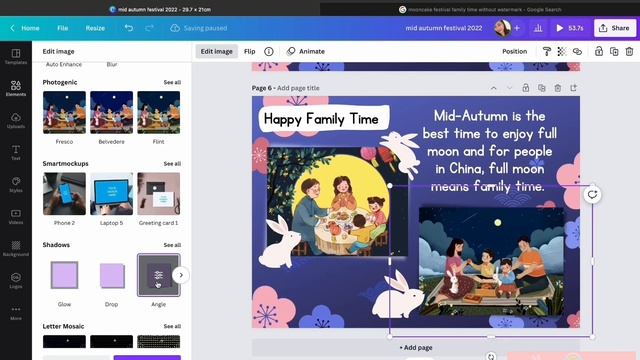Select the Greeting card 1 mockup
The height and width of the screenshot is (360, 640).
pyautogui.click(x=158, y=193)
